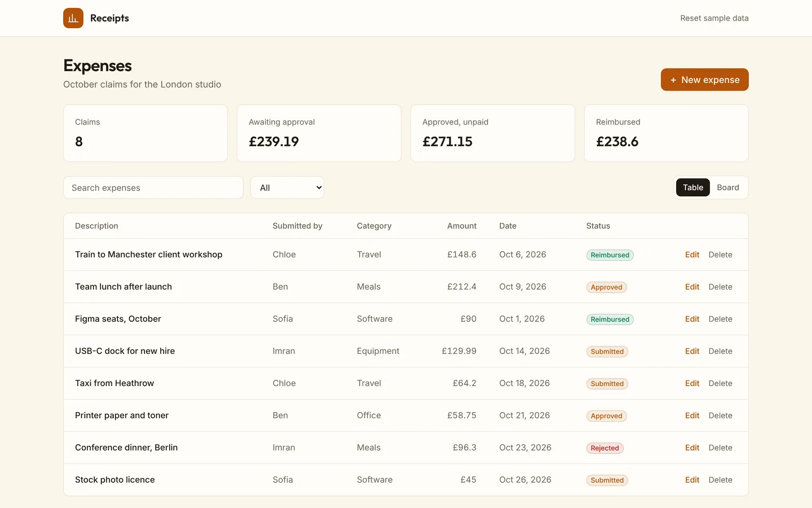This screenshot has width=812, height=508.
Task: Delete the Taxi from Heathrow expense
Action: point(720,383)
